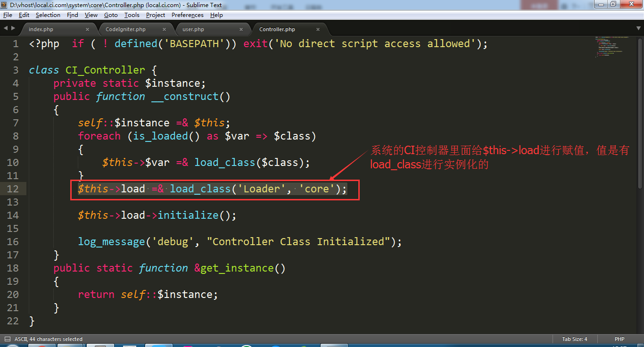
Task: Close the index.php tab
Action: click(x=87, y=29)
